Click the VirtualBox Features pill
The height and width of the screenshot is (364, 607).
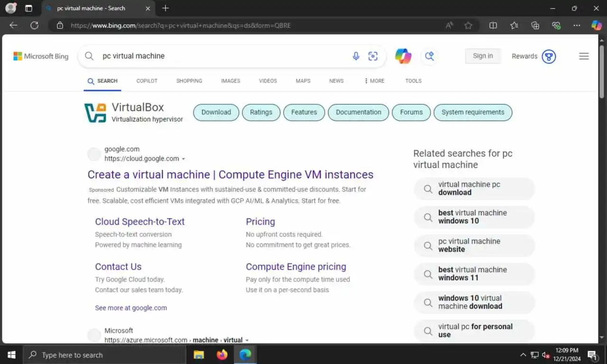(x=304, y=112)
